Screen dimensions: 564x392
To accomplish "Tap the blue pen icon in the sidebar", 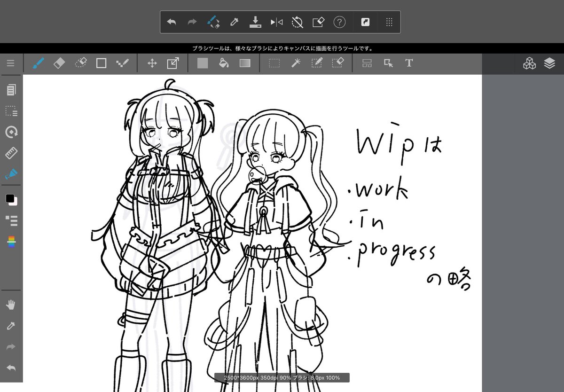I will (x=11, y=174).
